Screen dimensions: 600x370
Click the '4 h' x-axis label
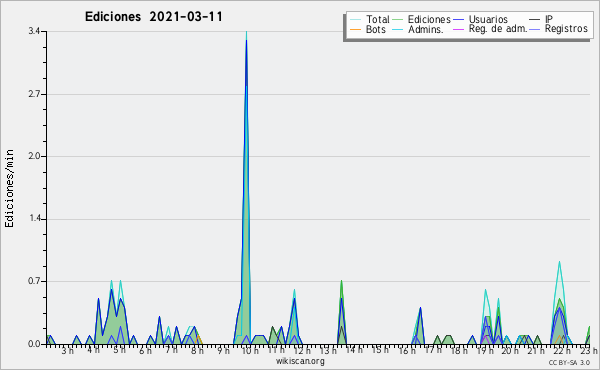point(93,350)
